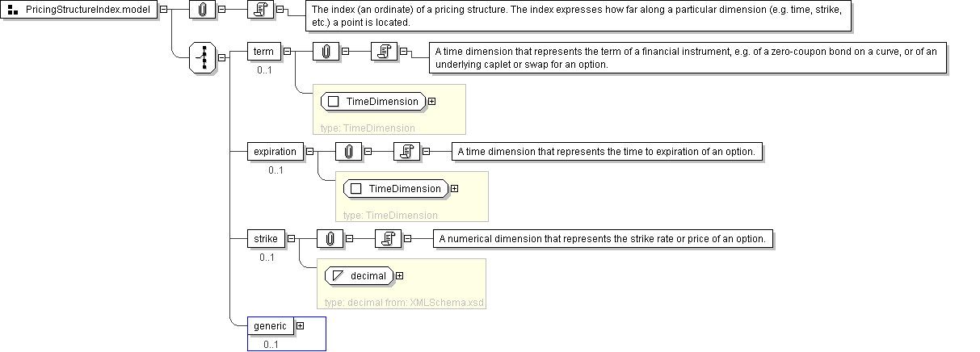Image resolution: width=980 pixels, height=352 pixels.
Task: Select the strike element box
Action: [266, 238]
